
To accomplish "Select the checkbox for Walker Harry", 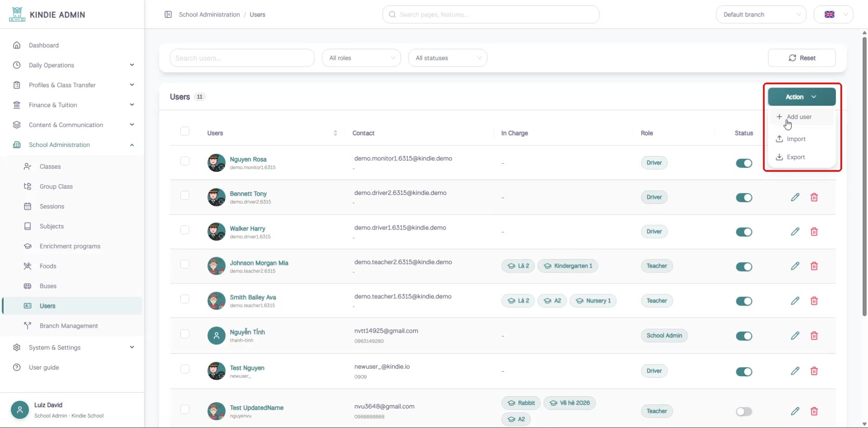I will 185,230.
